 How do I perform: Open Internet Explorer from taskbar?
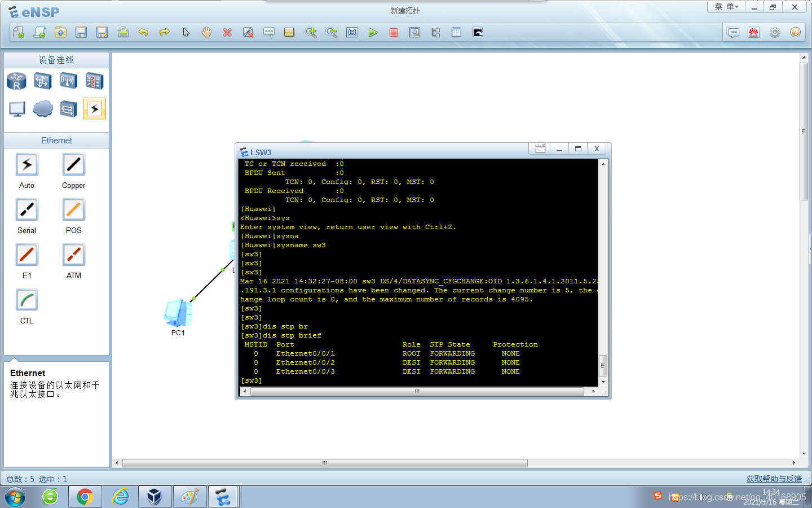coord(120,497)
